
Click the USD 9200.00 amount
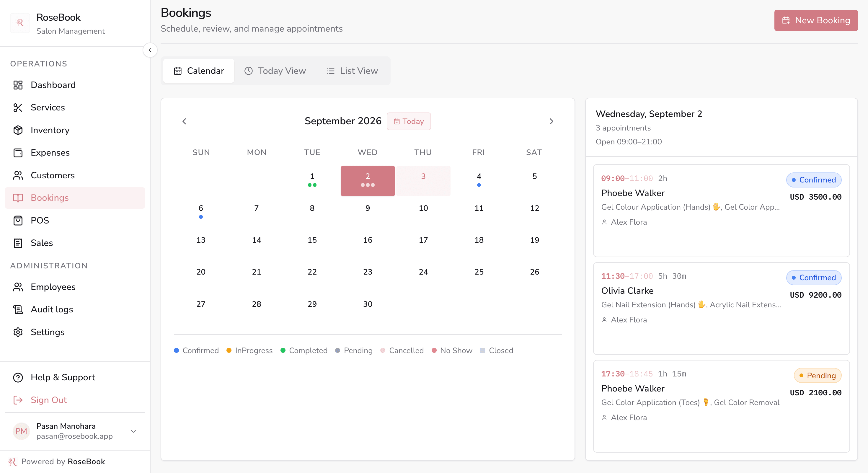pos(815,295)
